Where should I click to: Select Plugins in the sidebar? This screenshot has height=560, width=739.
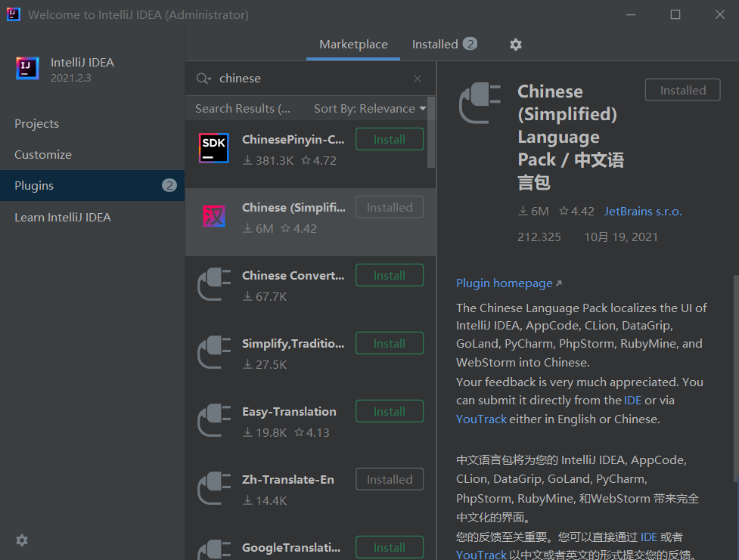coord(92,186)
